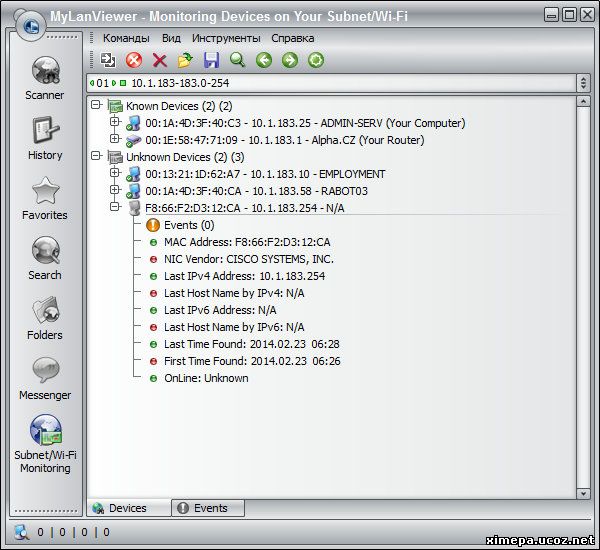Viewport: 600px width, 550px height.
Task: Click the Known Devices group icon
Action: click(x=115, y=106)
